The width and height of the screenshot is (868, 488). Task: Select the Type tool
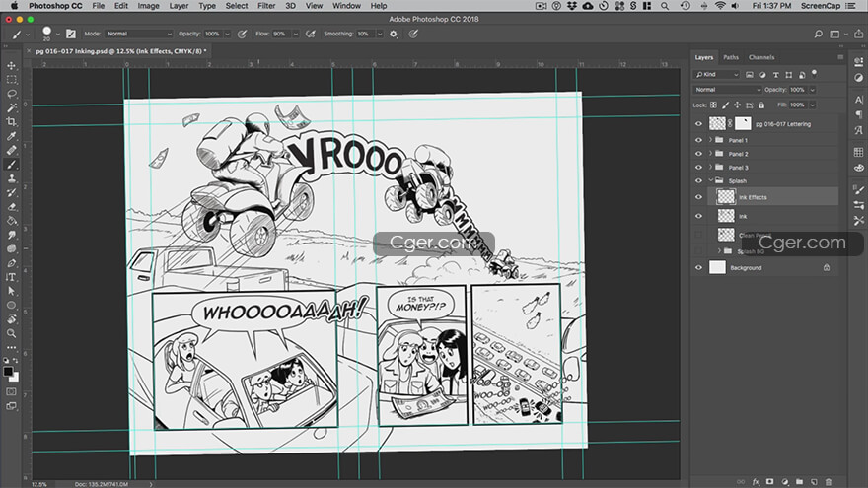[x=11, y=277]
